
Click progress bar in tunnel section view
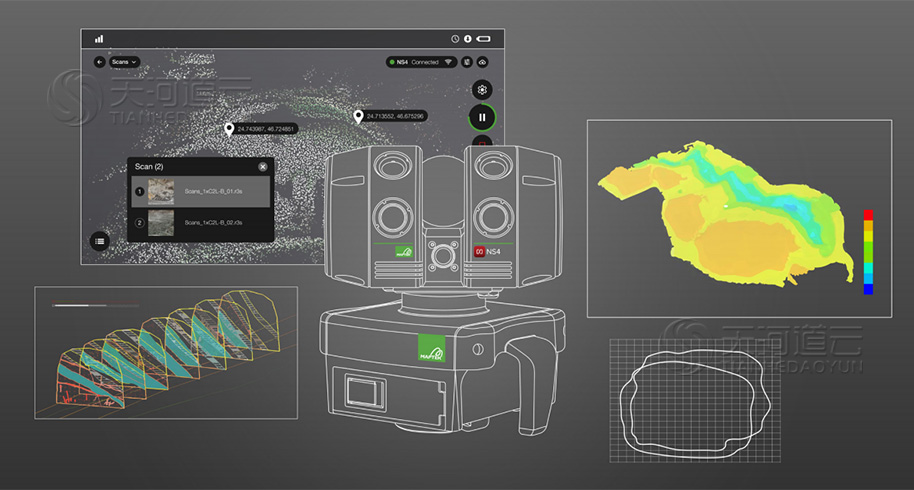tap(96, 305)
